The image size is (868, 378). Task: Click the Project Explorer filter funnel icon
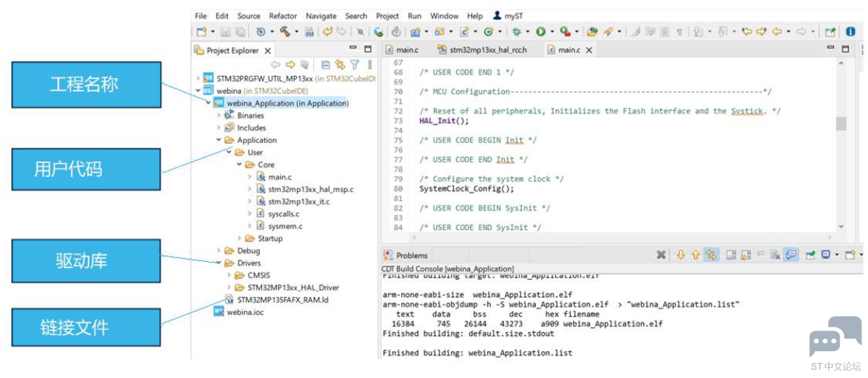pyautogui.click(x=355, y=65)
